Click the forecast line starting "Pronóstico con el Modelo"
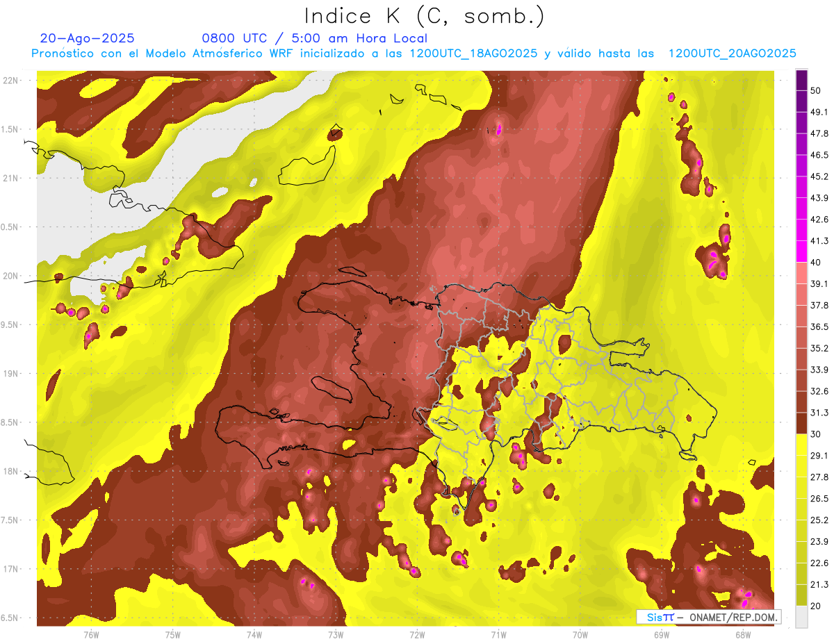Image resolution: width=834 pixels, height=644 pixels. click(414, 53)
